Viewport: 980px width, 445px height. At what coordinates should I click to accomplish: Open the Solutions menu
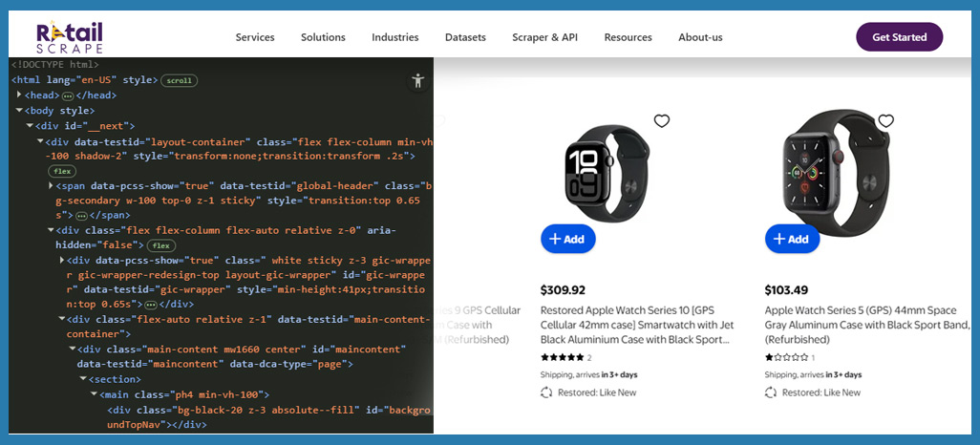coord(323,37)
